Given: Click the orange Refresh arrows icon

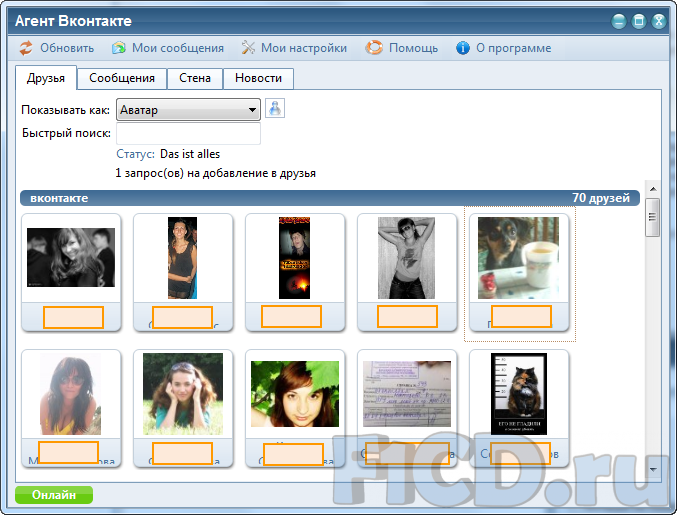Looking at the screenshot, I should (x=26, y=48).
